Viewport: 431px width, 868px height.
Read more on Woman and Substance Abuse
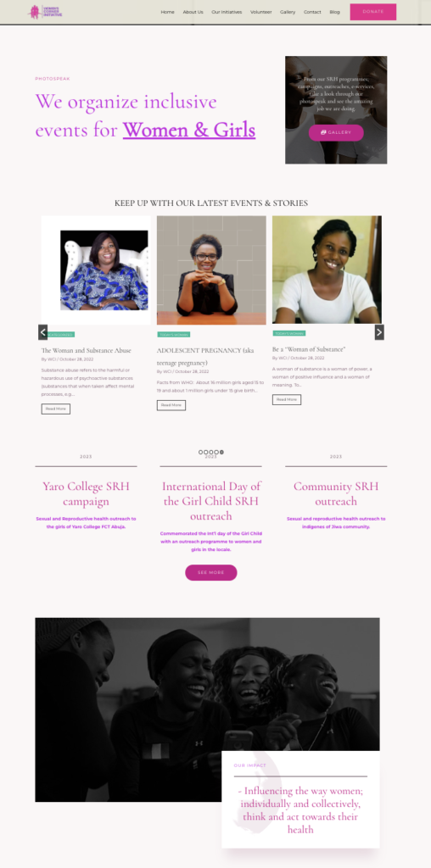[x=55, y=409]
